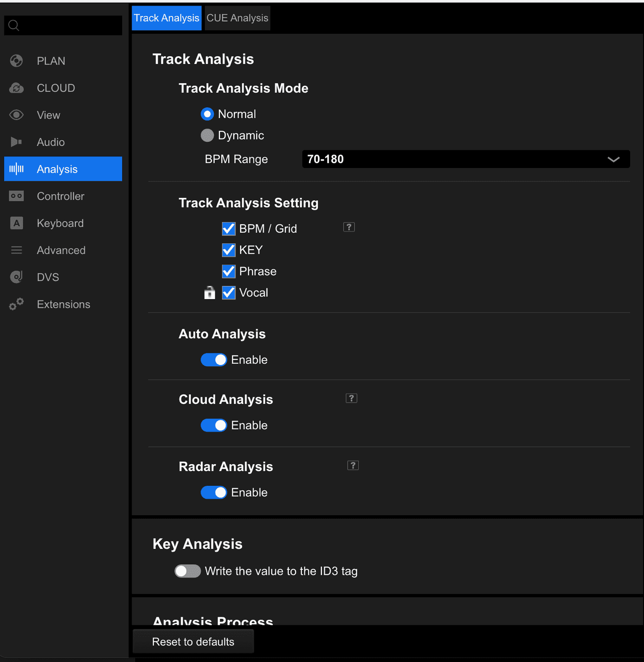The image size is (644, 662).
Task: Click the Extensions gears icon
Action: click(16, 304)
